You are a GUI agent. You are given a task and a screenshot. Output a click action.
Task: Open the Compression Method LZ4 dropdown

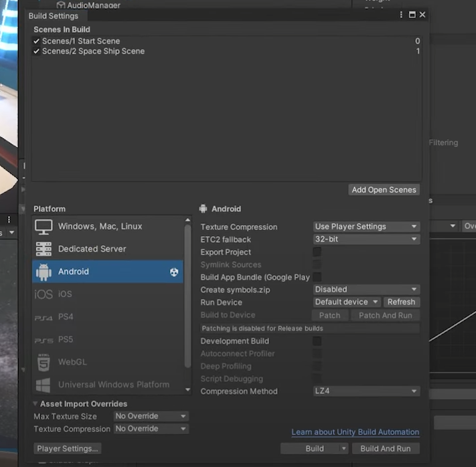tap(366, 391)
